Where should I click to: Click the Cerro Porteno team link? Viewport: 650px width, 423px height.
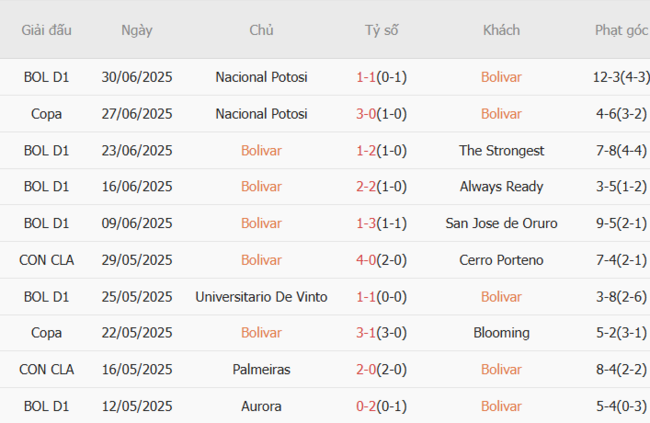pos(501,260)
